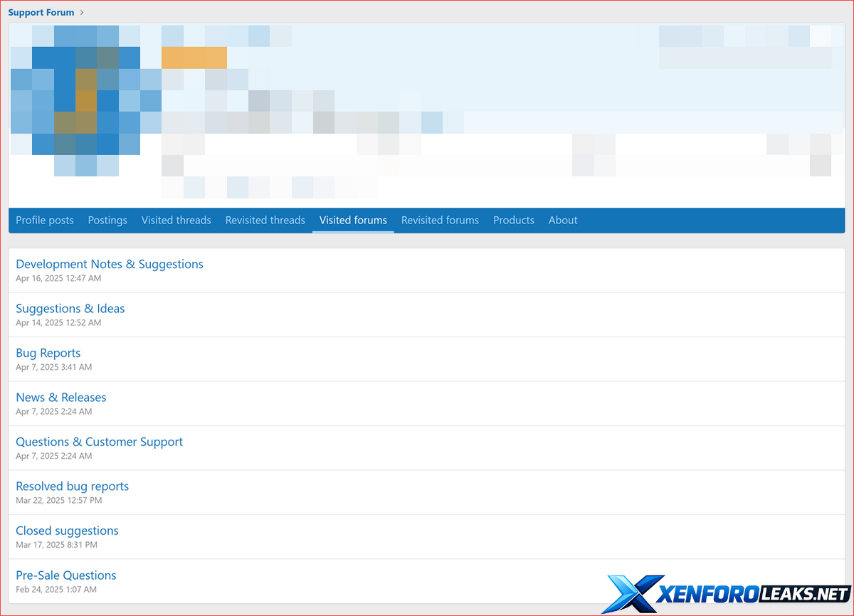Open the Postings tab
Image resolution: width=854 pixels, height=616 pixels.
click(x=107, y=221)
